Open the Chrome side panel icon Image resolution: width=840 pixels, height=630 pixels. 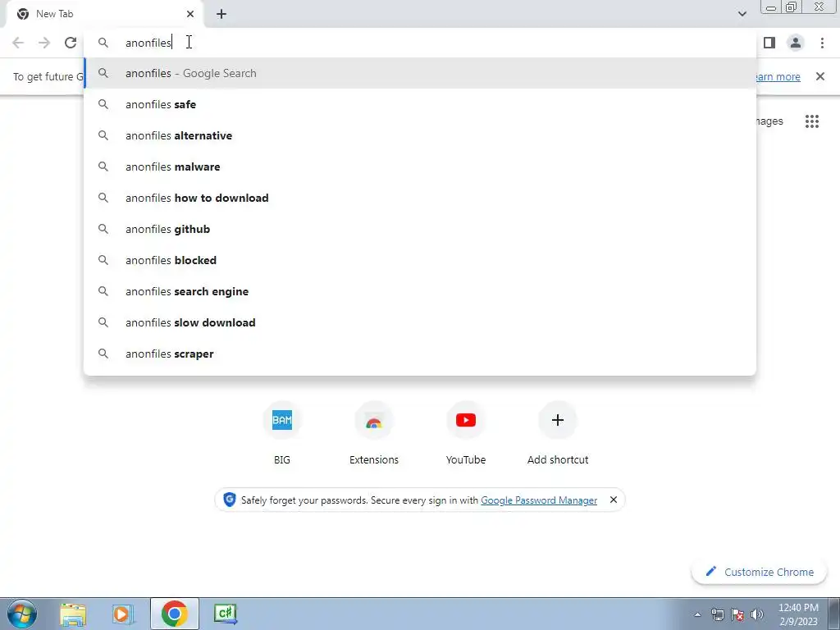pyautogui.click(x=769, y=43)
